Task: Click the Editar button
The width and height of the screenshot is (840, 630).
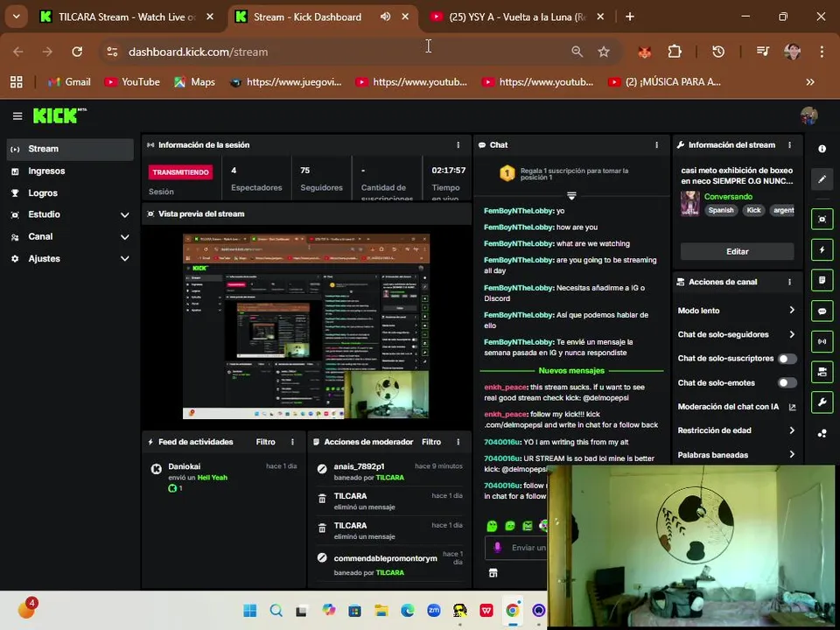Action: tap(737, 251)
